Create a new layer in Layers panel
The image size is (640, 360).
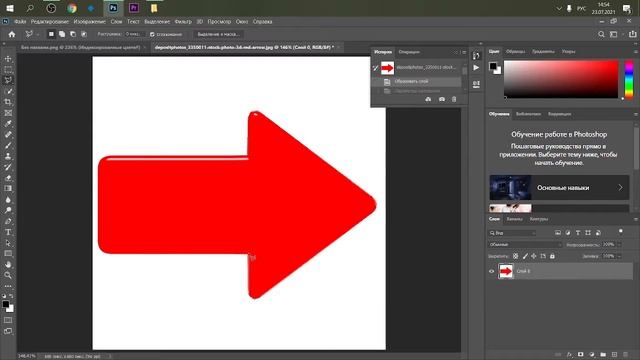click(x=614, y=354)
